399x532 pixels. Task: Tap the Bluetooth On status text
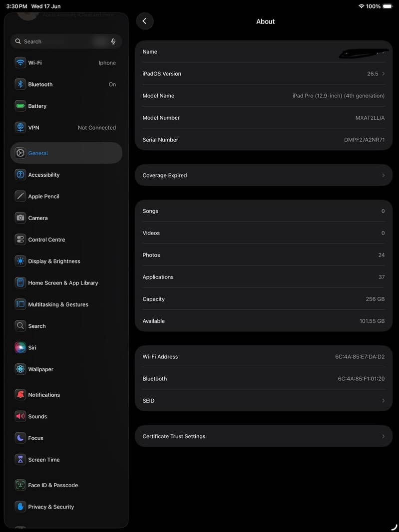pos(112,84)
